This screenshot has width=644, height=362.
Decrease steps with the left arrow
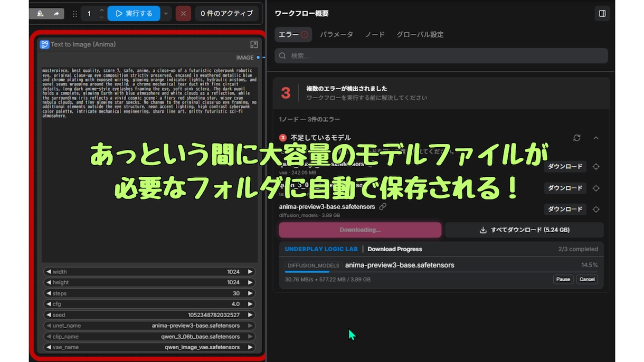point(49,293)
